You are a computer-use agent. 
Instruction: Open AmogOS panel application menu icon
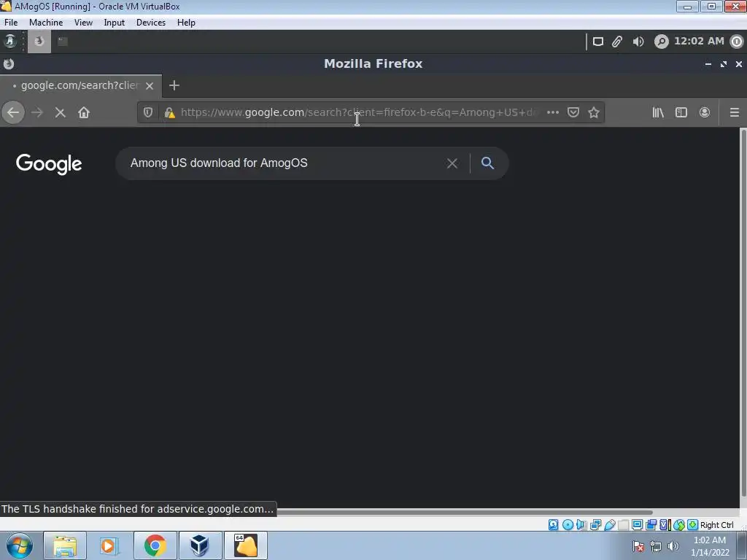tap(10, 42)
